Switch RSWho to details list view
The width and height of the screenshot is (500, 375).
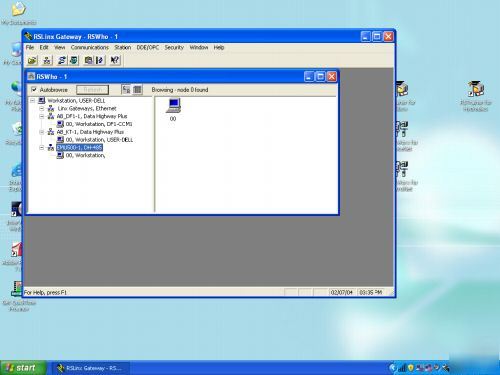click(137, 90)
